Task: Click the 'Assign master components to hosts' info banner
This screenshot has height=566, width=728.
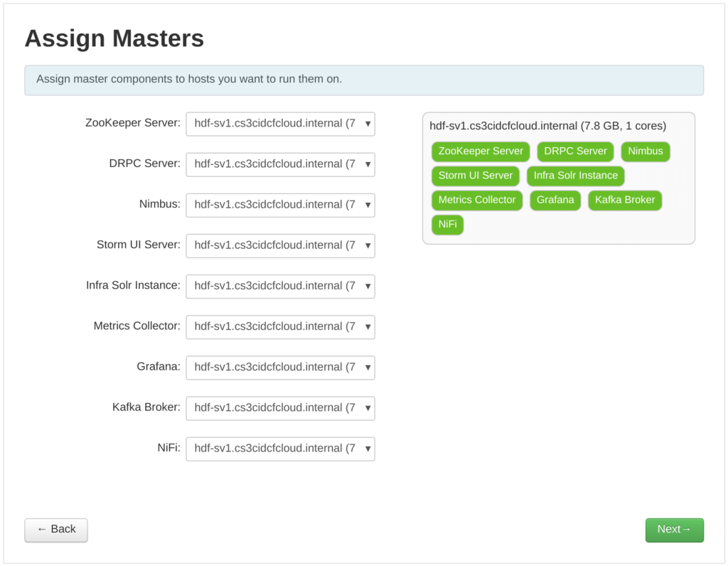Action: (x=364, y=80)
